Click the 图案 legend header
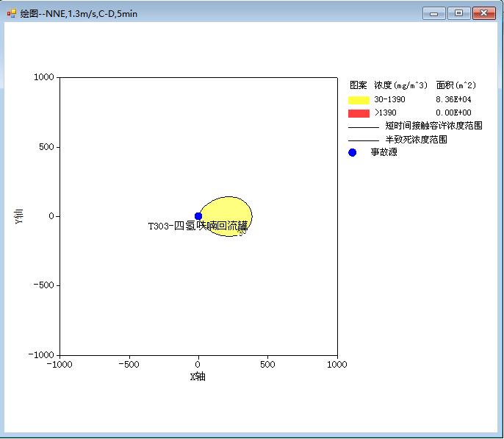The image size is (504, 439). [x=358, y=85]
